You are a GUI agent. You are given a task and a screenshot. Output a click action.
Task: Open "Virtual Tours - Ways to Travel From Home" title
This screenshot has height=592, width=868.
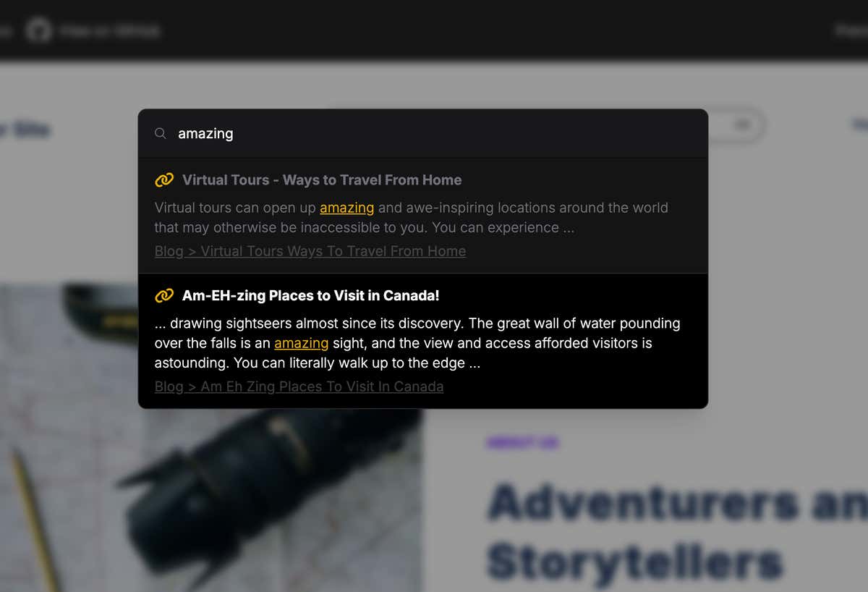322,179
